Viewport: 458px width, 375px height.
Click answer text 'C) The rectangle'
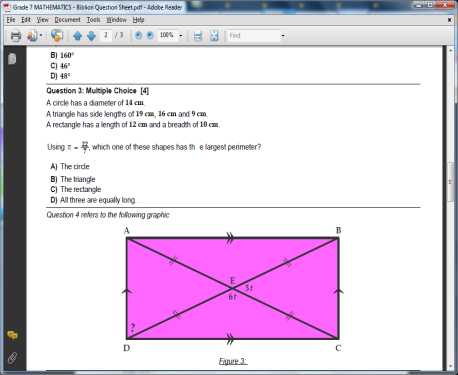click(76, 189)
